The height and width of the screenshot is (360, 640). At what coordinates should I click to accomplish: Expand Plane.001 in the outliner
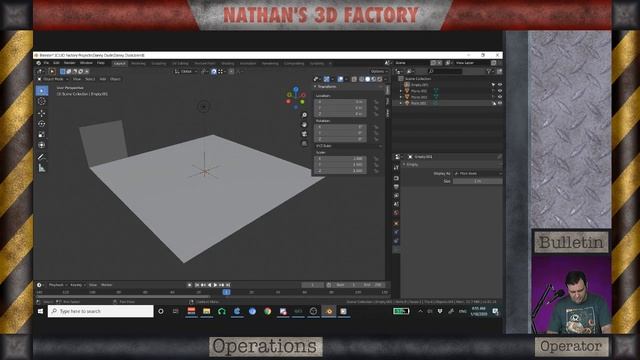click(x=401, y=91)
